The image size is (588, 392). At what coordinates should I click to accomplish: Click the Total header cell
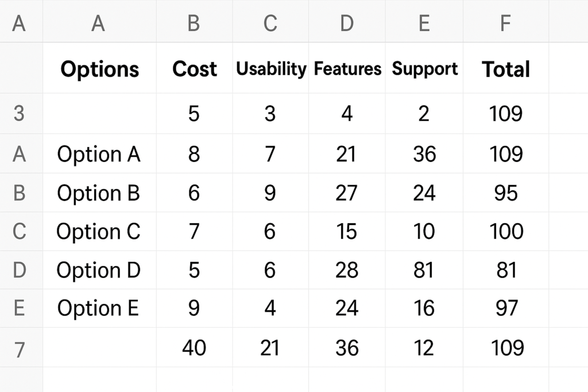(506, 68)
